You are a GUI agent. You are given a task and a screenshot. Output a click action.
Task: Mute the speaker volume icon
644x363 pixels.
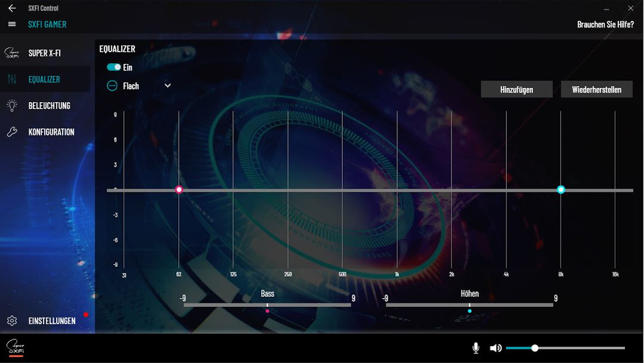pyautogui.click(x=496, y=348)
